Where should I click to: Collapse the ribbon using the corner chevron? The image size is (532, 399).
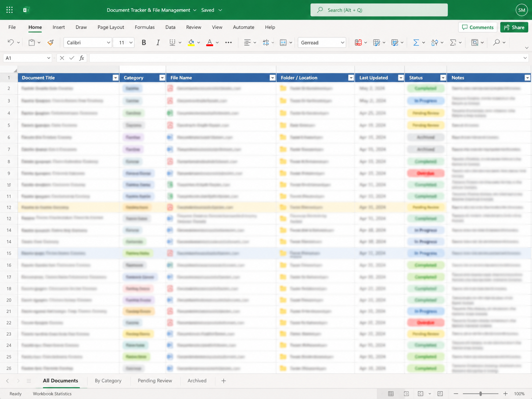point(526,48)
